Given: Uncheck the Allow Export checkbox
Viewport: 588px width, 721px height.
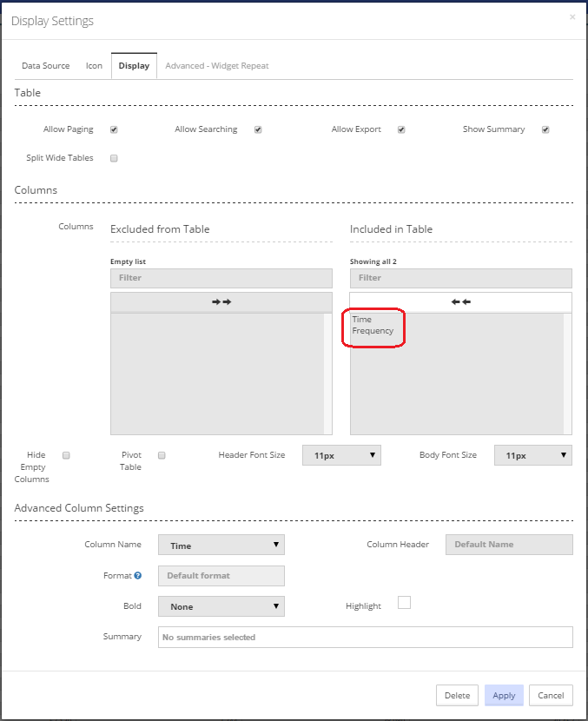Looking at the screenshot, I should [401, 129].
